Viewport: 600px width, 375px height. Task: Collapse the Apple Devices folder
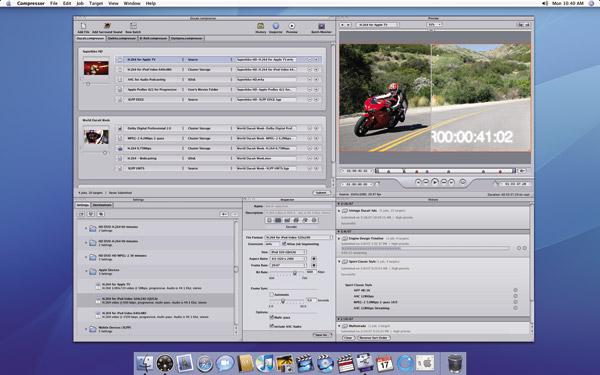tap(86, 271)
